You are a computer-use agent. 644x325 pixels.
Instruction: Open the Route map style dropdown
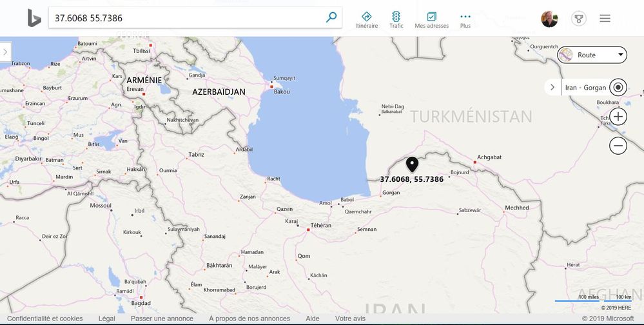pos(592,55)
